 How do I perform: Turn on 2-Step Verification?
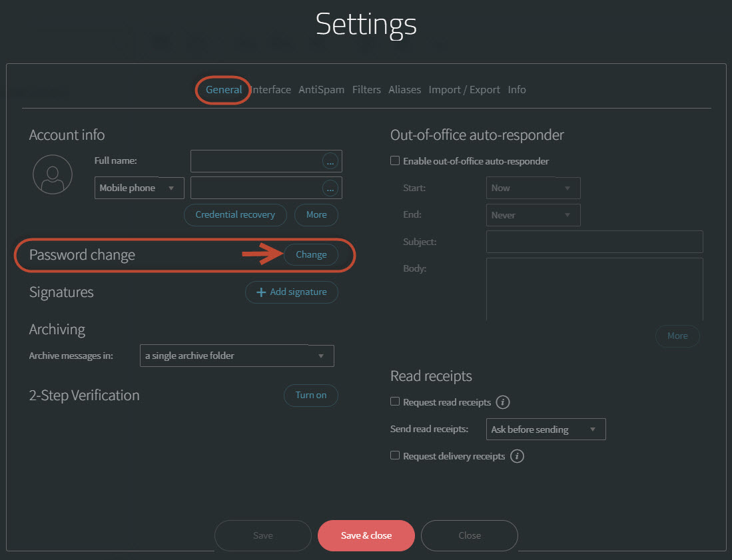310,395
